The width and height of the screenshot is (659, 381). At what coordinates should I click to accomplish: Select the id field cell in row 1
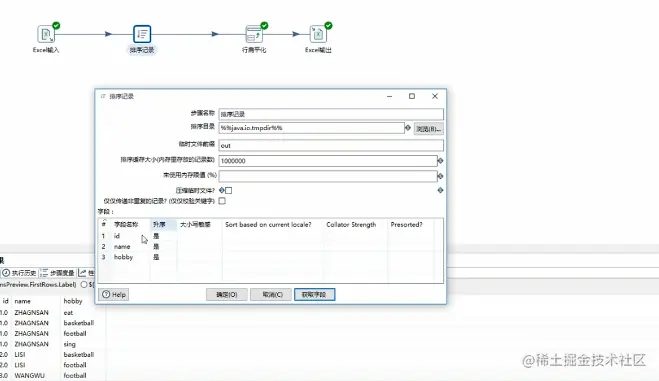point(117,236)
